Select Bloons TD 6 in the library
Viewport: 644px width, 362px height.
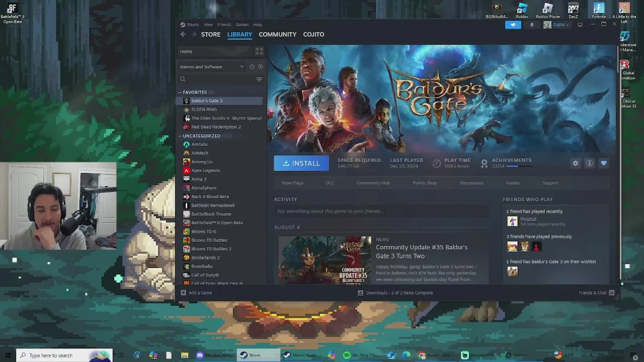[x=219, y=231]
